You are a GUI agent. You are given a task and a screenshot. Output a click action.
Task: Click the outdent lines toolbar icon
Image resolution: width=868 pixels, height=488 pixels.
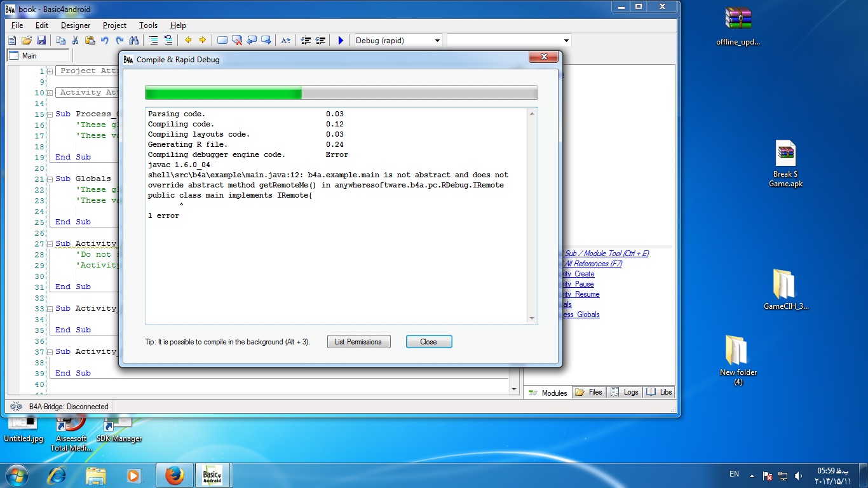click(x=306, y=40)
